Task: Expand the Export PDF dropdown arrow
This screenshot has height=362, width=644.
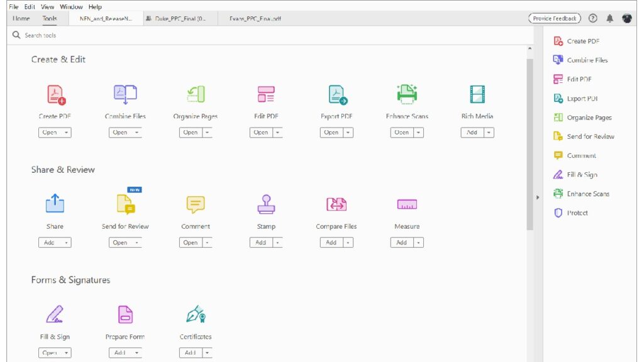Action: click(x=348, y=133)
